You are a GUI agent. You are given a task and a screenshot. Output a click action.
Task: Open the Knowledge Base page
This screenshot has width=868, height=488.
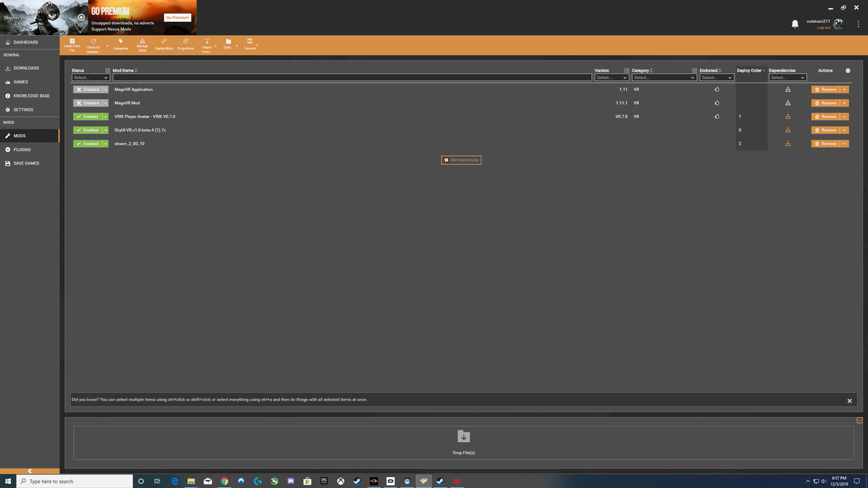coord(30,96)
